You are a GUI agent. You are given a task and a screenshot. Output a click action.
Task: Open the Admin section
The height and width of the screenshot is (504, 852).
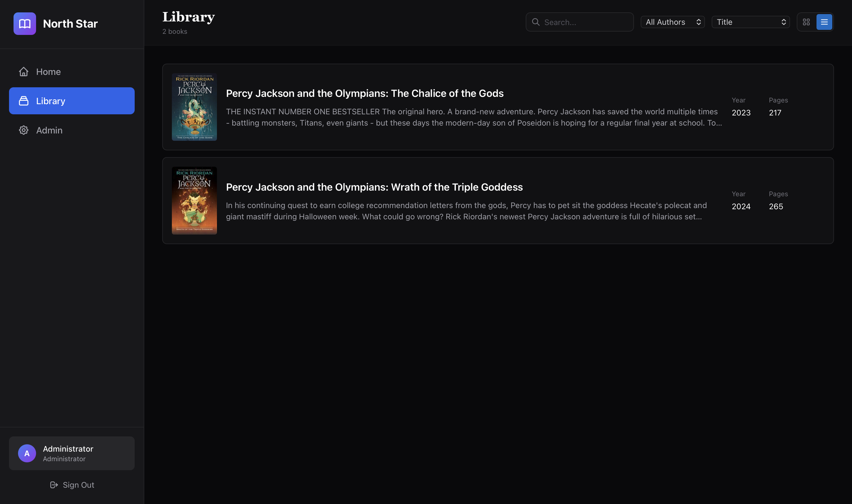pyautogui.click(x=49, y=130)
